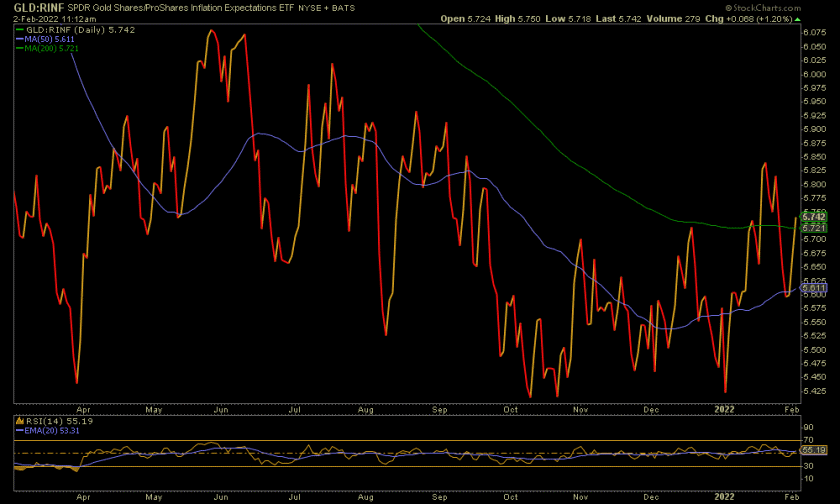The width and height of the screenshot is (840, 504).
Task: Click the Aug month marker on the time axis
Action: pyautogui.click(x=365, y=410)
